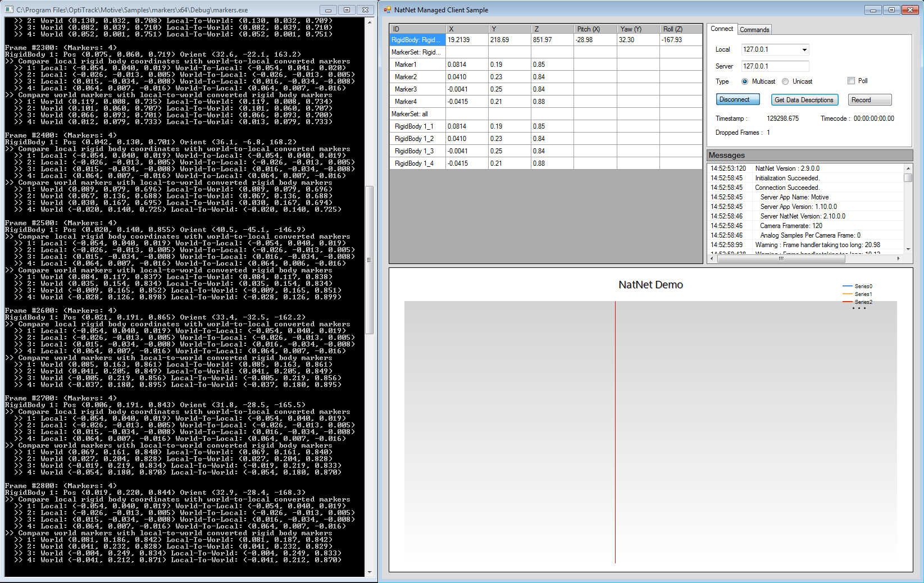The width and height of the screenshot is (924, 583).
Task: Click Series0 legend color line
Action: (x=847, y=286)
